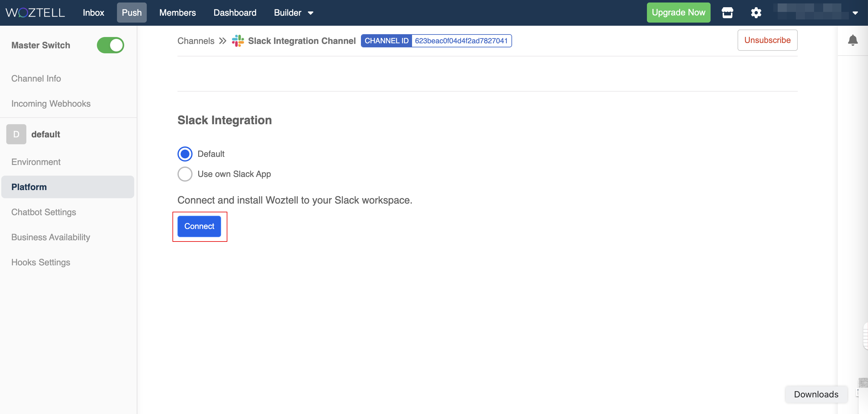This screenshot has width=868, height=414.
Task: Click the breadcrumb double-chevron icon
Action: 222,41
